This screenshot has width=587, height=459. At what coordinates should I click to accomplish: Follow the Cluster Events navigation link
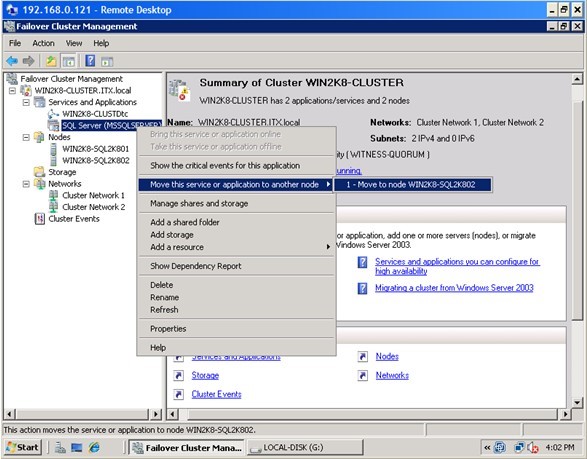pyautogui.click(x=216, y=394)
